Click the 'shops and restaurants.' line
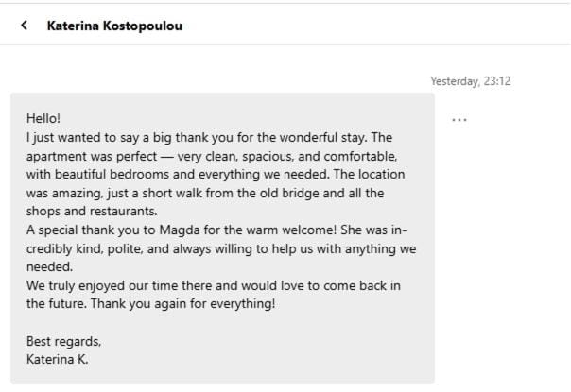Screen dimensions: 571x392 [x=92, y=211]
